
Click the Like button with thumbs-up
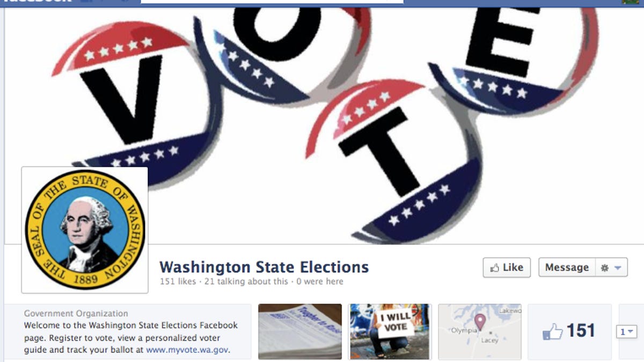(507, 267)
